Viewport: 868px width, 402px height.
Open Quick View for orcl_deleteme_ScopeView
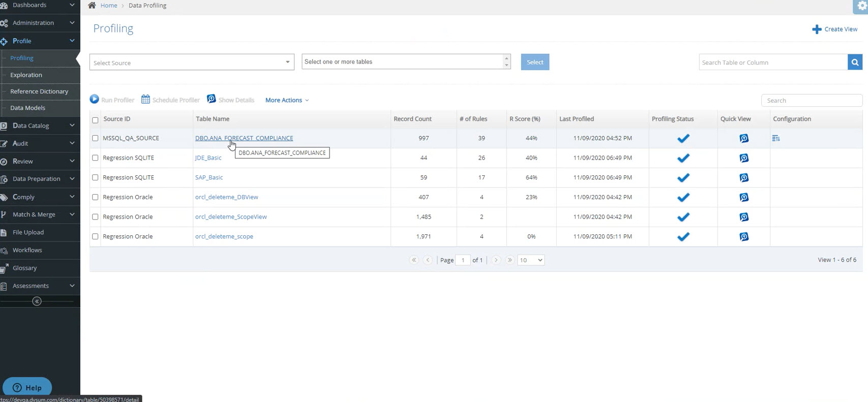point(744,217)
